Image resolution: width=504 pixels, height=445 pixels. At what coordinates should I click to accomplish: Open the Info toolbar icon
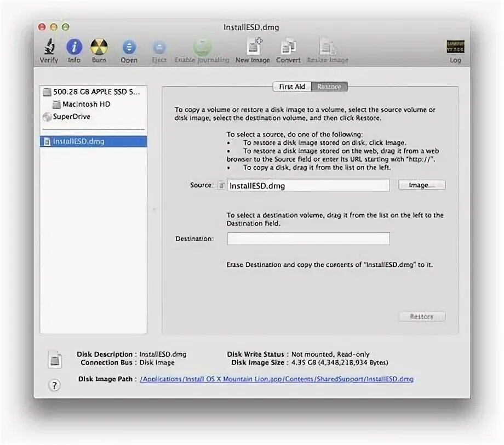pyautogui.click(x=75, y=47)
